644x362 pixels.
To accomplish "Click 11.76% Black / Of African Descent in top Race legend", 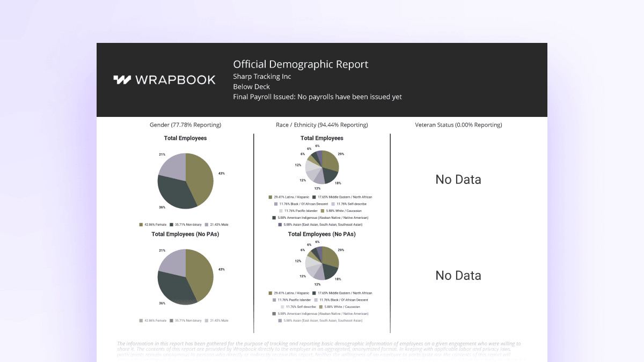I will coord(304,204).
